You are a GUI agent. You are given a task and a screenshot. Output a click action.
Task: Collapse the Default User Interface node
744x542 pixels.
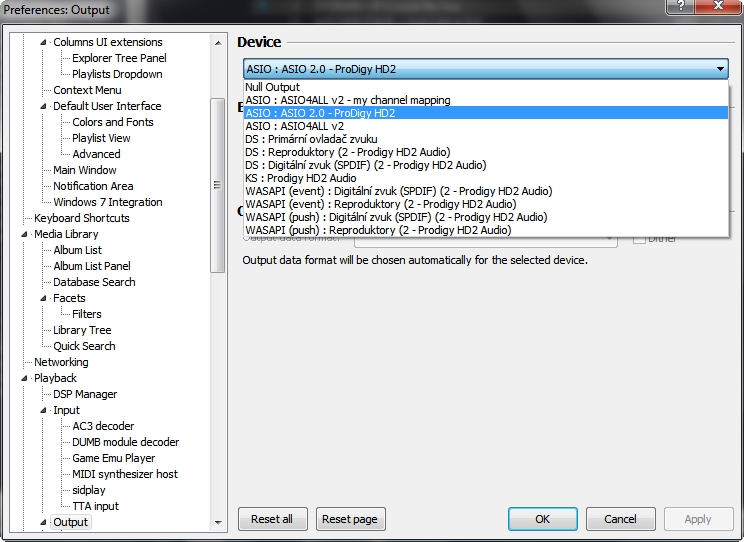tap(43, 106)
